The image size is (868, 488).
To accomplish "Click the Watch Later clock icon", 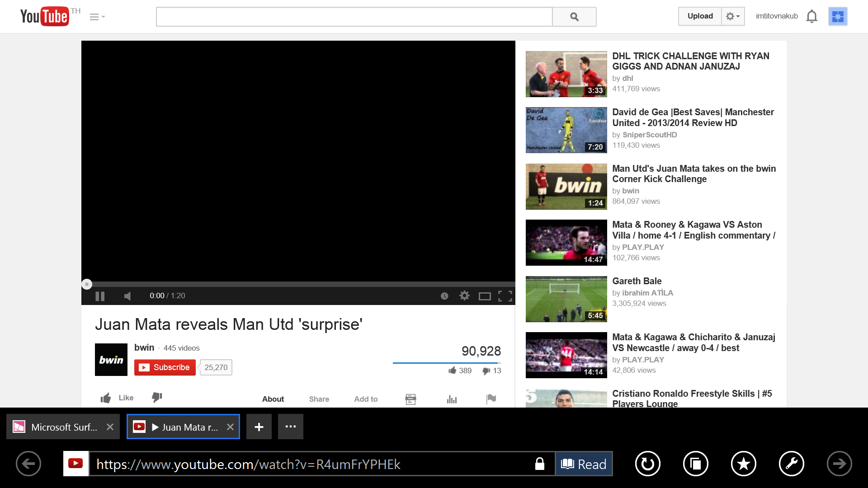I will [x=444, y=296].
